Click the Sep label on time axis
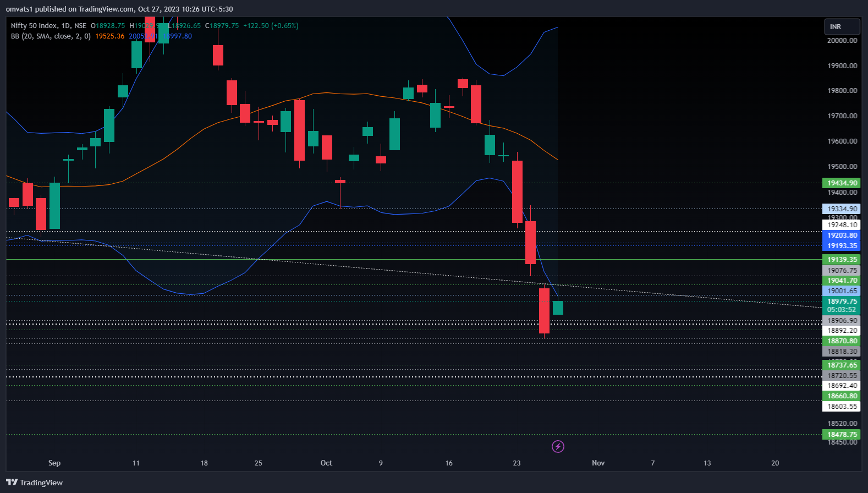The image size is (868, 493). click(x=54, y=463)
